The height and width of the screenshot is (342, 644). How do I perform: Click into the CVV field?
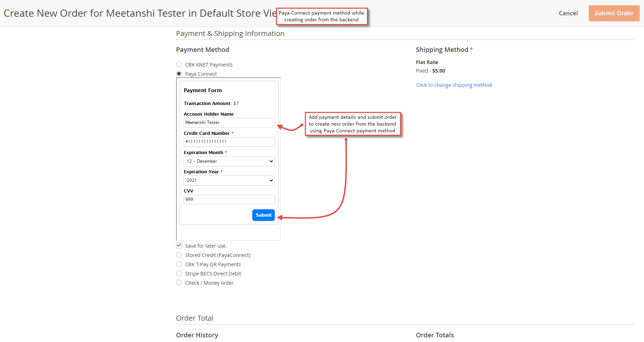pos(229,199)
